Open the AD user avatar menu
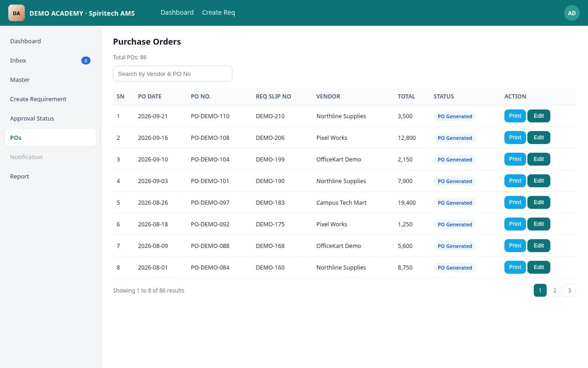 pyautogui.click(x=572, y=13)
